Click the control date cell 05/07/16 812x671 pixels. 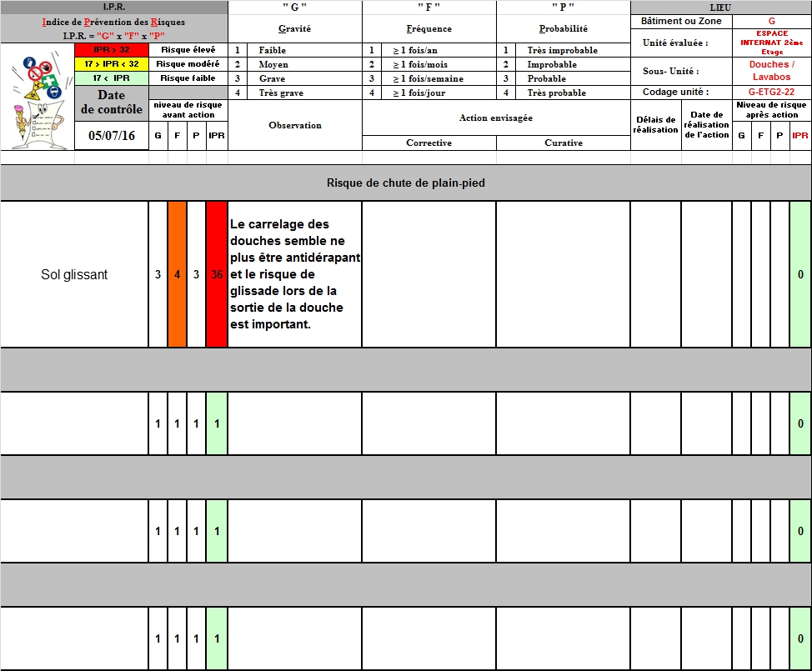pos(111,136)
